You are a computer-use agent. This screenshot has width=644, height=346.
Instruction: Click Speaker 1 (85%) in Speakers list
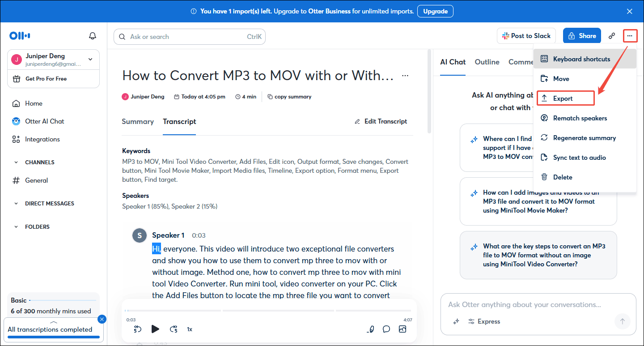click(146, 206)
